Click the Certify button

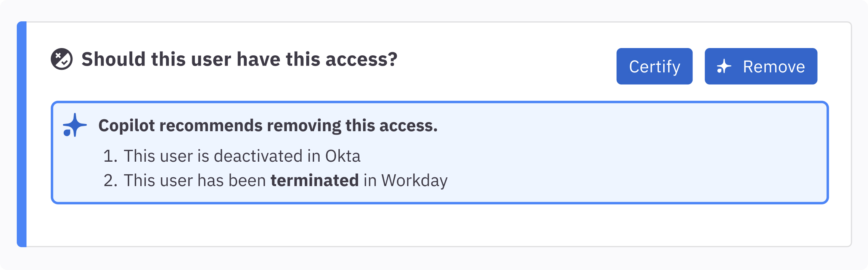point(654,66)
